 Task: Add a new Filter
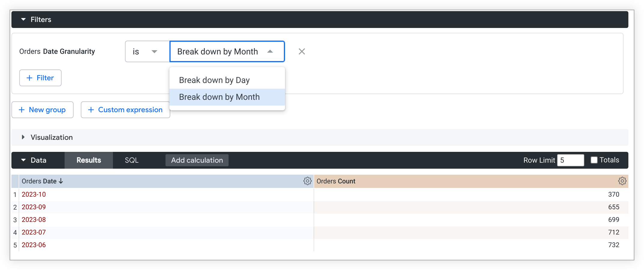[x=40, y=78]
